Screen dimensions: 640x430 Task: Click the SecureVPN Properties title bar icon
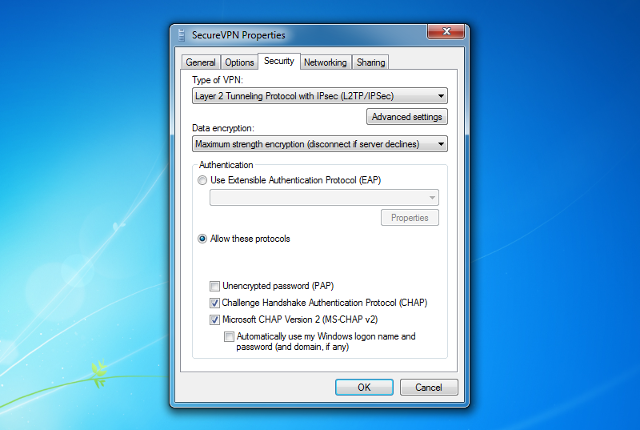182,35
